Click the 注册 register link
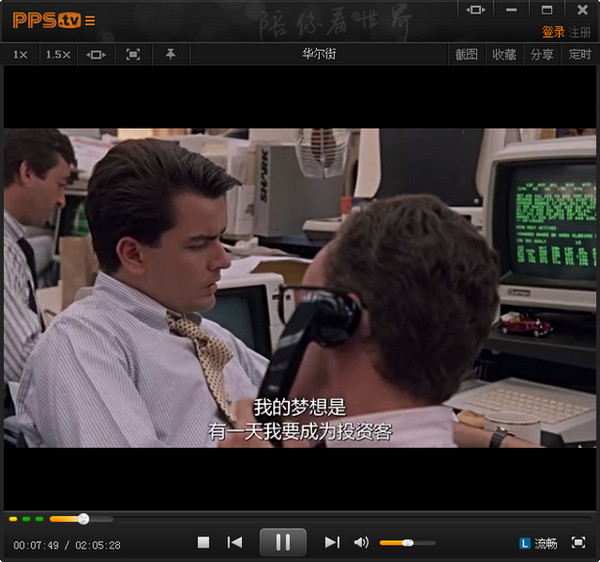This screenshot has height=562, width=600. pyautogui.click(x=580, y=32)
